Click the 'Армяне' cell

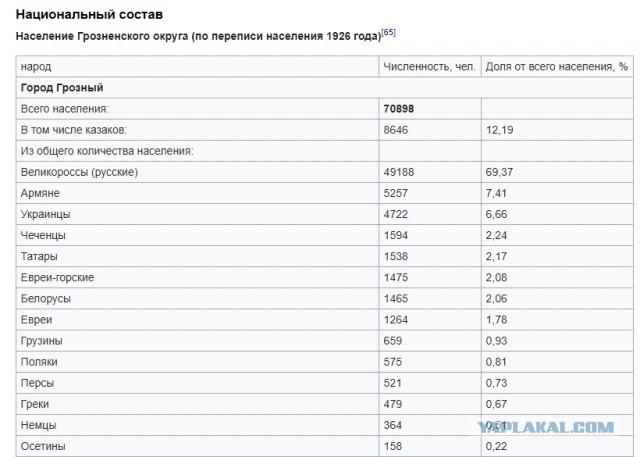(197, 193)
